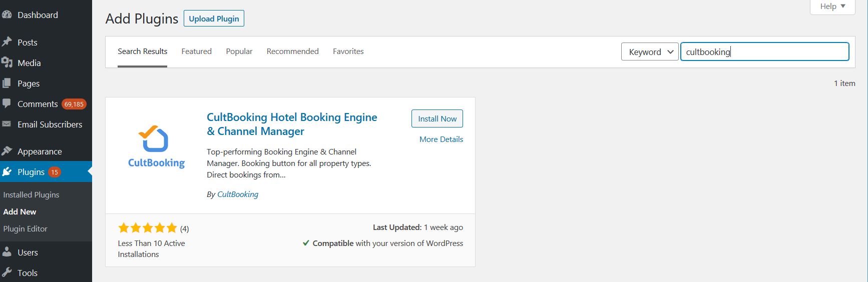Click the Users person icon
Image resolution: width=868 pixels, height=282 pixels.
(x=7, y=252)
